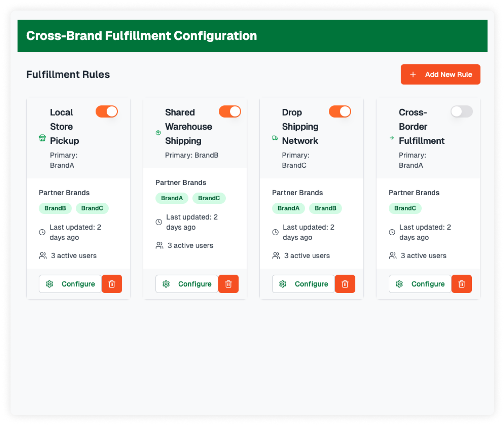Select BrandC tag in Local Store Pickup
504x425 pixels.
point(92,208)
